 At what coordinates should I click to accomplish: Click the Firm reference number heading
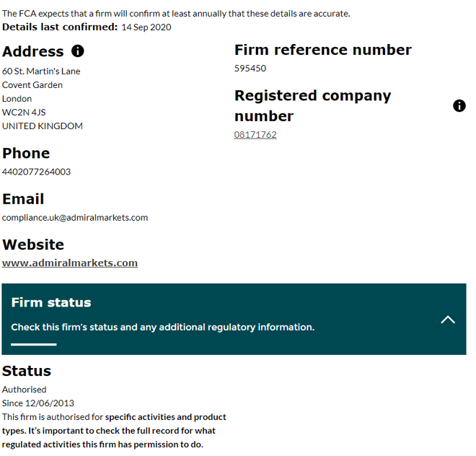pos(323,50)
